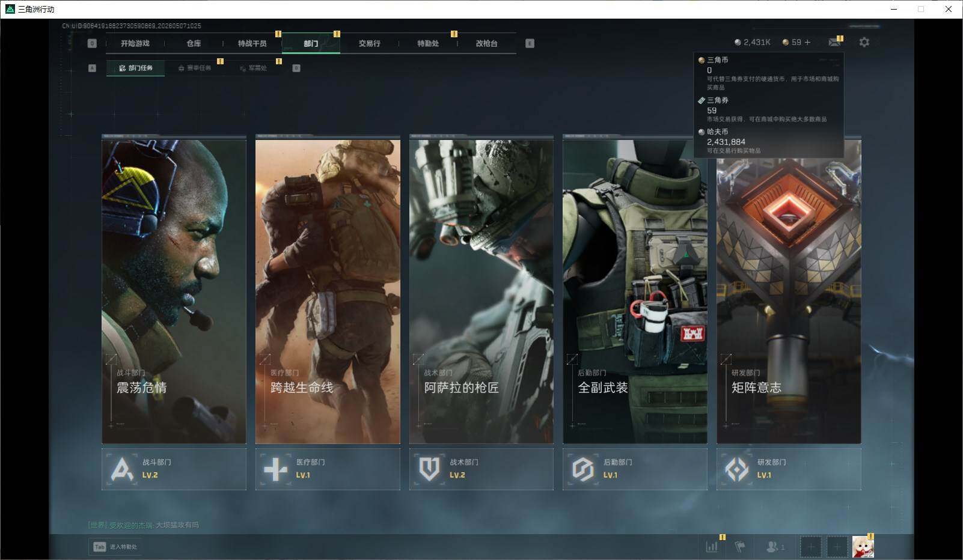
Task: Add a teammate in the first empty slot
Action: [810, 547]
